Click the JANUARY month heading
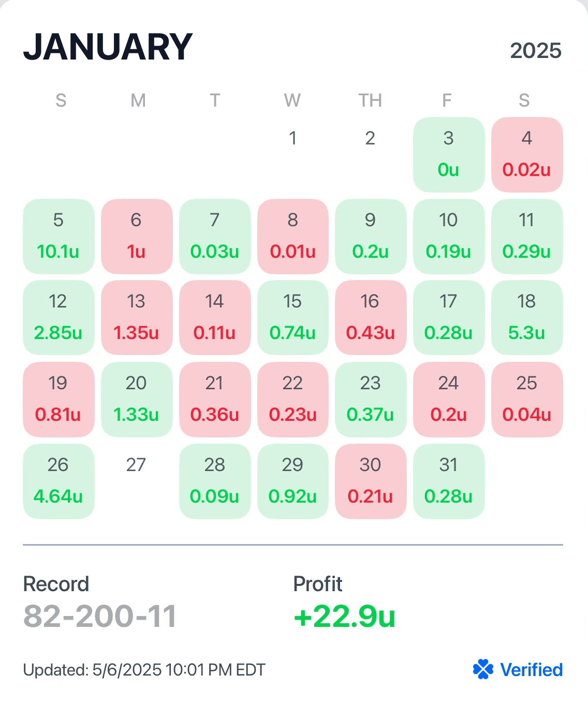 [x=108, y=47]
